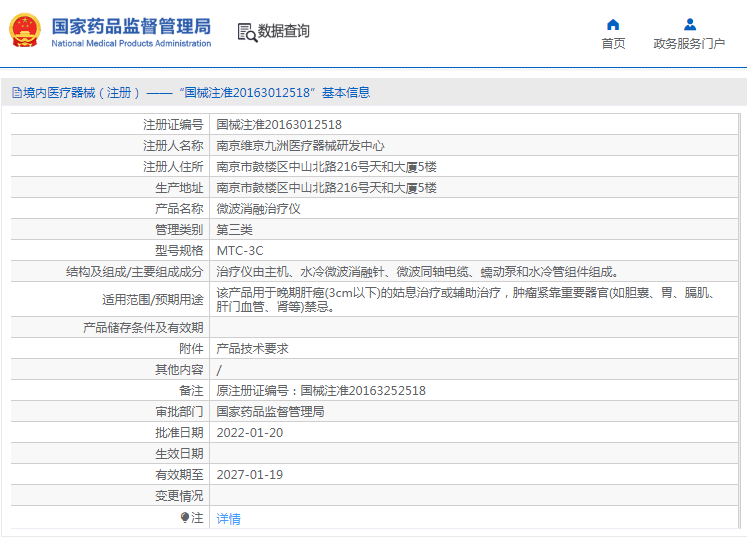The image size is (747, 548).
Task: Click document icon before 境内医疗器械
Action: click(17, 92)
